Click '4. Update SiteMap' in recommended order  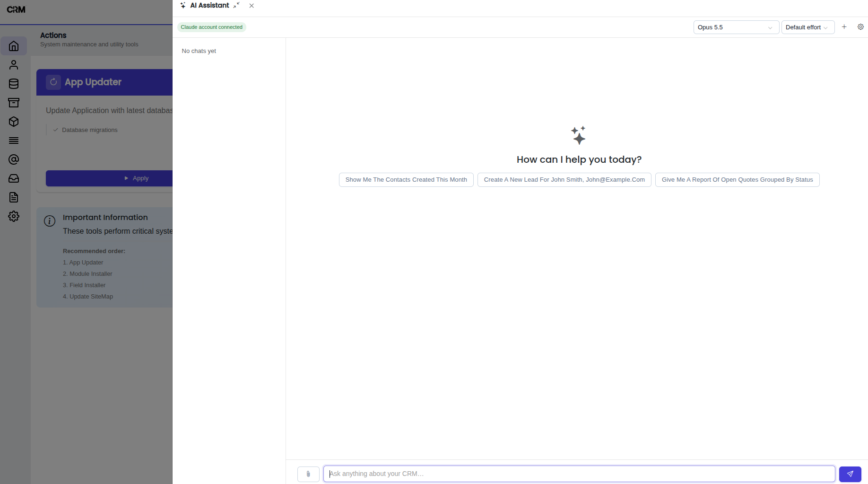tap(88, 297)
